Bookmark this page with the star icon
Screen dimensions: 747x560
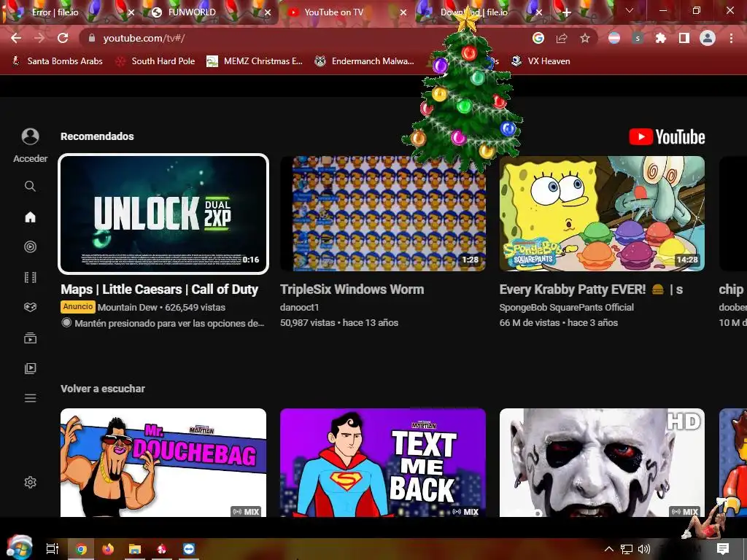(585, 38)
